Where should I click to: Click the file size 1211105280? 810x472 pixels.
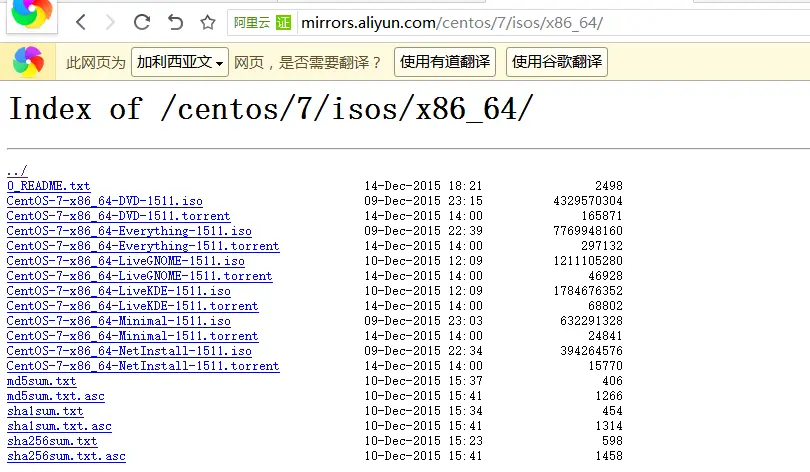tap(588, 261)
